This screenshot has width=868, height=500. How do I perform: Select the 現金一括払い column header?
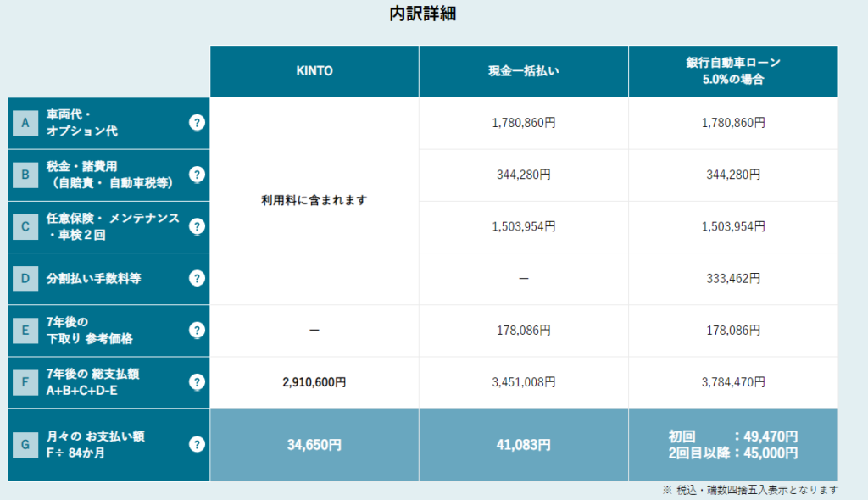coord(524,71)
